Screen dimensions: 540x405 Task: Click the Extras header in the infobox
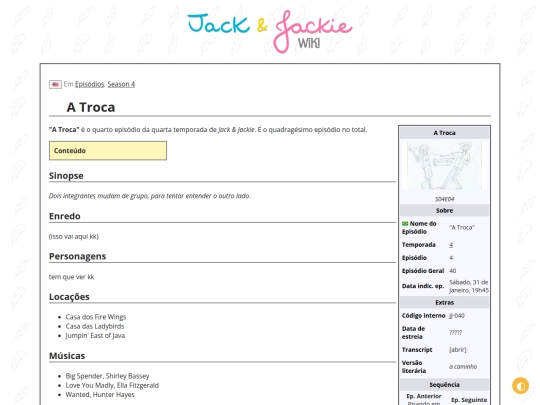coord(444,302)
